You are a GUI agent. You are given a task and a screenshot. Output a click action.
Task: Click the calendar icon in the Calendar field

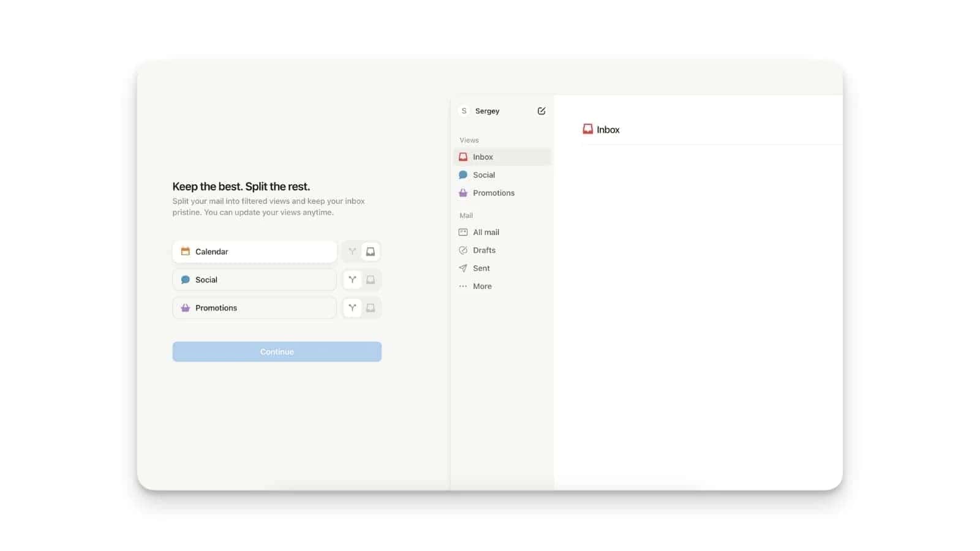pyautogui.click(x=185, y=251)
